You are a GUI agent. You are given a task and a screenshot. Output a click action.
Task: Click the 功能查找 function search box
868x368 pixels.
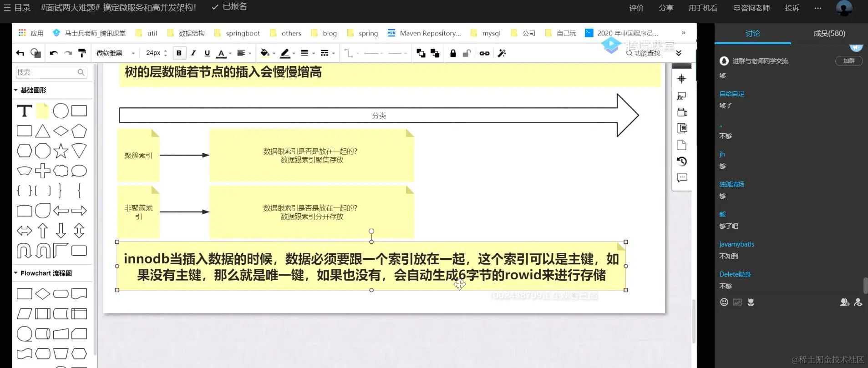click(643, 53)
